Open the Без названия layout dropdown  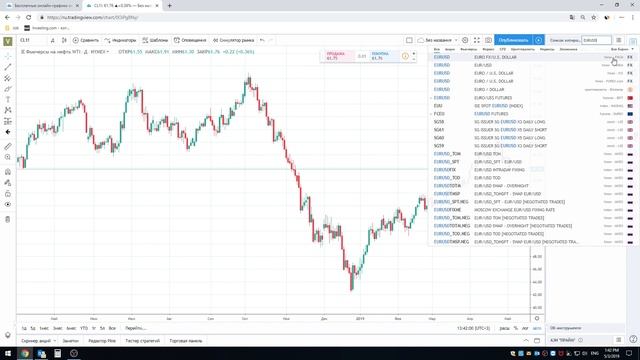click(x=437, y=40)
